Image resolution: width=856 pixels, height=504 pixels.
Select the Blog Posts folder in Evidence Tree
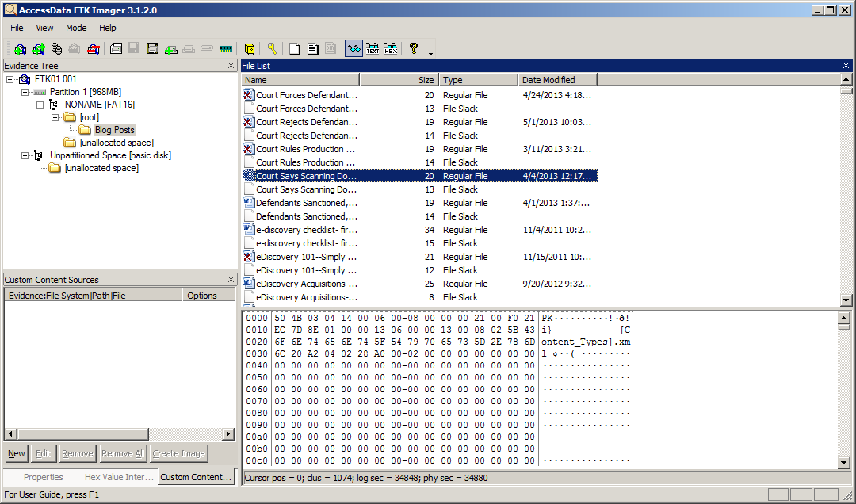[x=114, y=130]
